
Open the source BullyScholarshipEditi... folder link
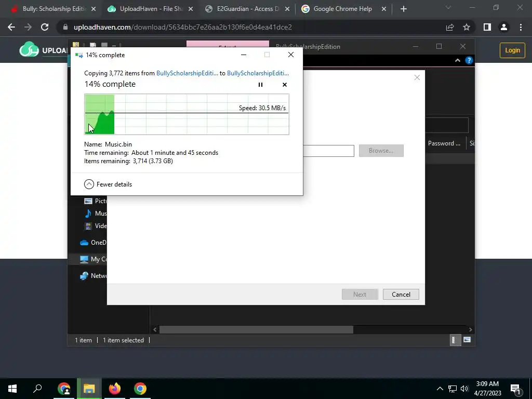(187, 73)
